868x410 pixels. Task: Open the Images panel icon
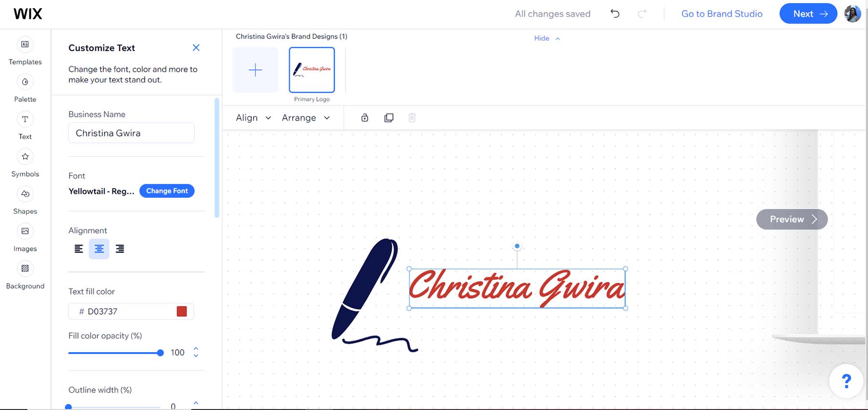(x=25, y=231)
